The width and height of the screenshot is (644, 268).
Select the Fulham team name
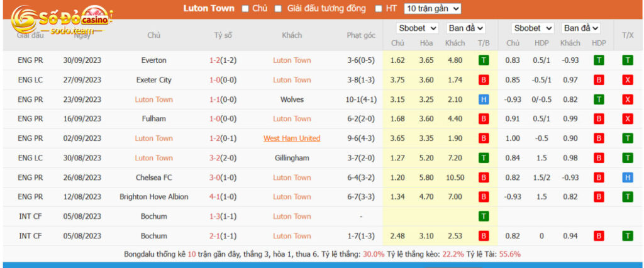[153, 119]
